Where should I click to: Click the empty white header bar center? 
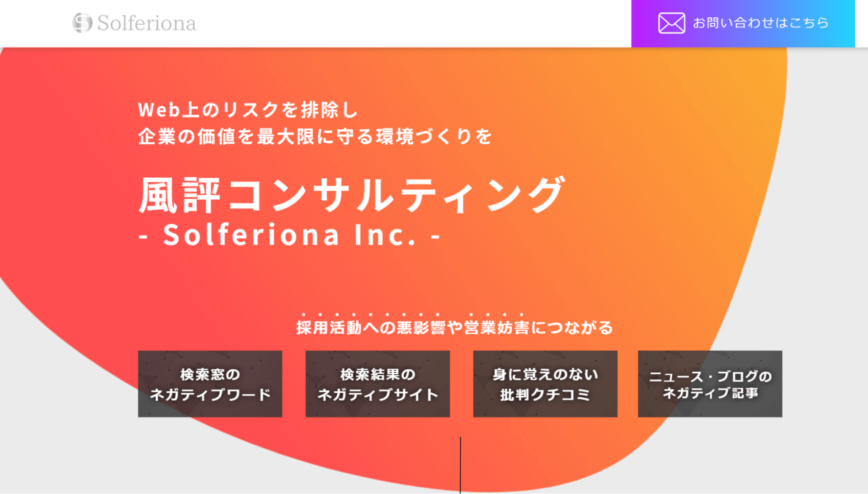(x=407, y=23)
